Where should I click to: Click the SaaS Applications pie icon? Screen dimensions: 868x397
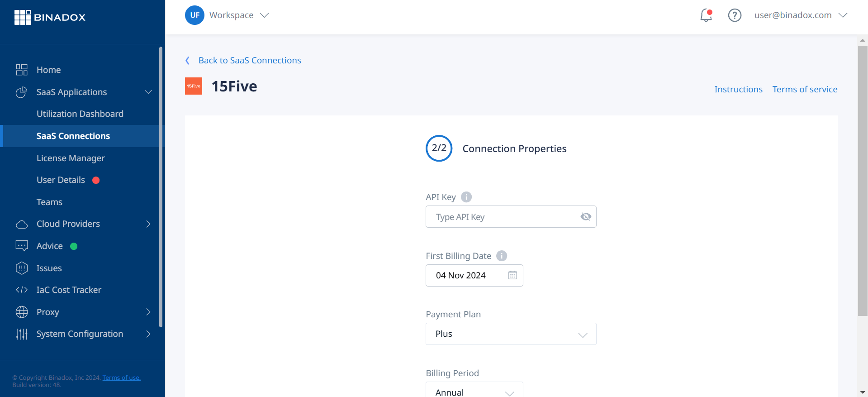(22, 92)
